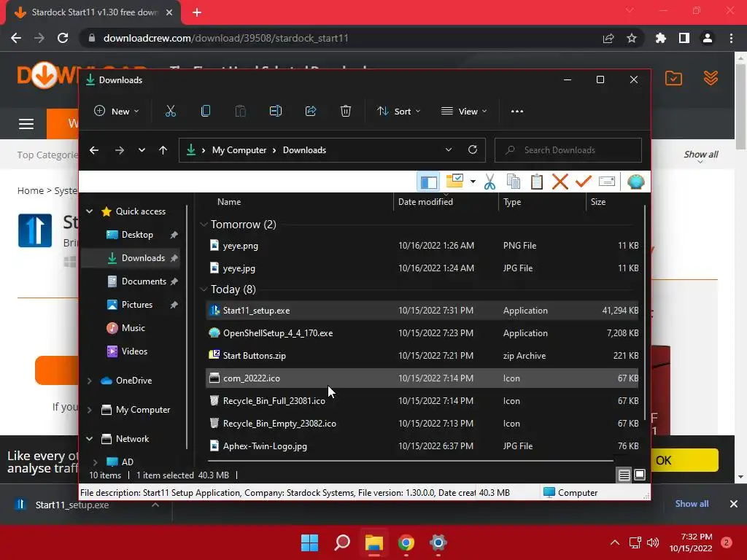
Task: Select yeye.jpg file
Action: point(422,268)
